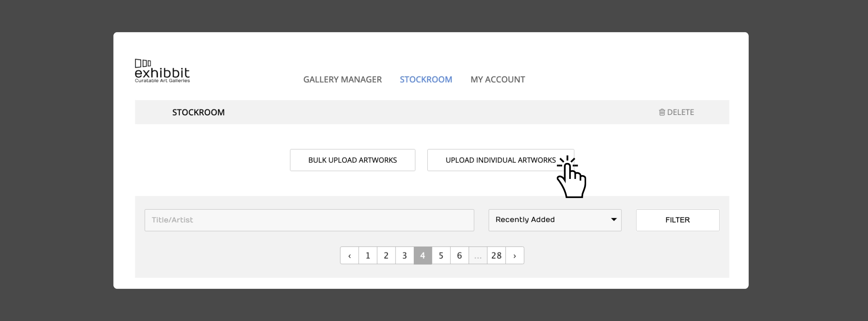Go to page 6
868x321 pixels.
click(459, 255)
